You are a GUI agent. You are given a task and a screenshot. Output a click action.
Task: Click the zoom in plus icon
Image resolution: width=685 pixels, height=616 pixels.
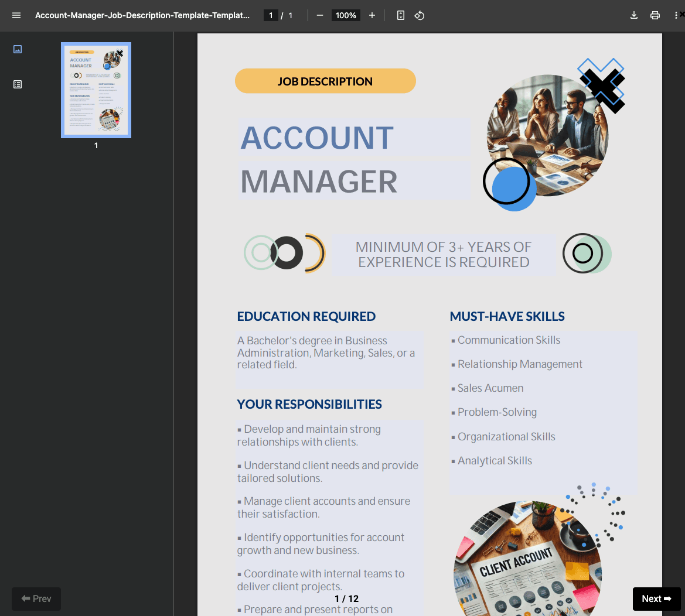[x=372, y=15]
